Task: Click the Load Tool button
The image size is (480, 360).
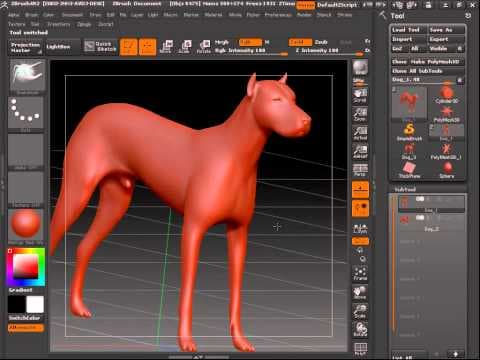Action: [x=409, y=30]
